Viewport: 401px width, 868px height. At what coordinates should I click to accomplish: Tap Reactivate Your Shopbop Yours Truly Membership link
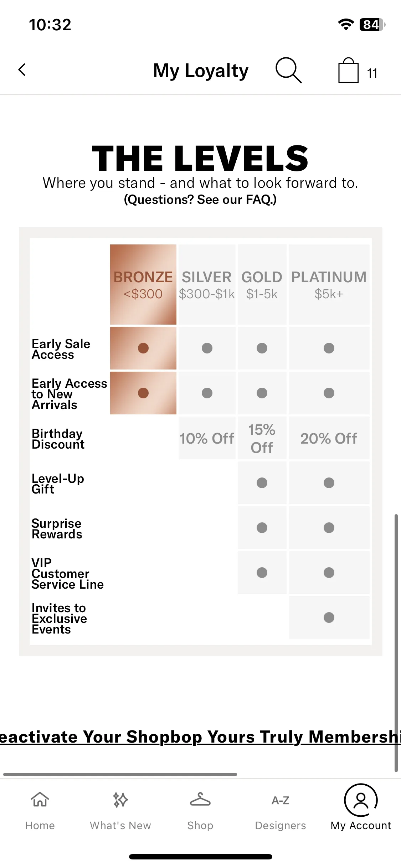pos(200,737)
